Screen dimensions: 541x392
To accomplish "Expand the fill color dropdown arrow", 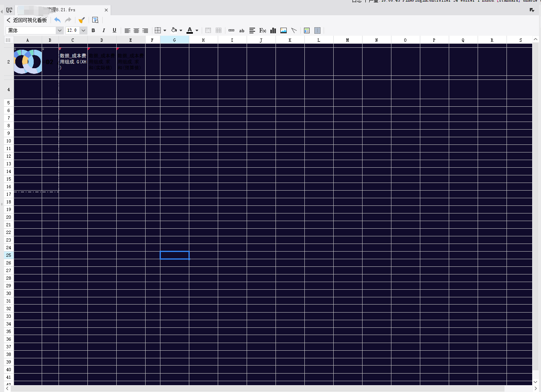I will 181,30.
